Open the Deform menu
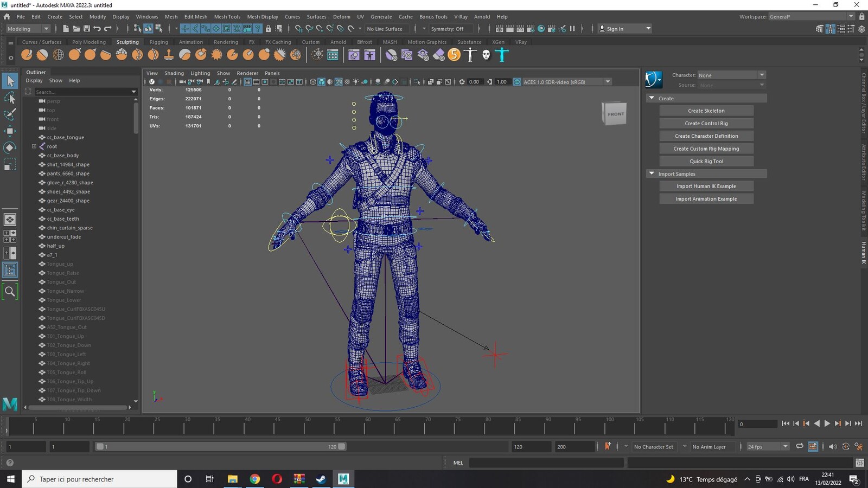 (342, 17)
